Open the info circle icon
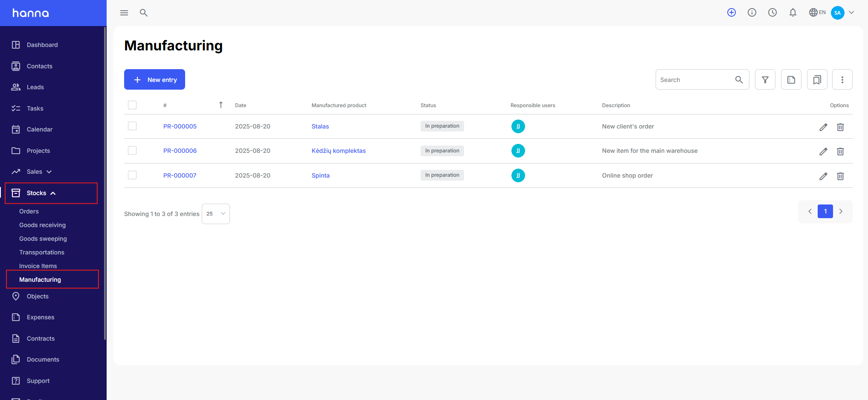Image resolution: width=868 pixels, height=400 pixels. (752, 12)
